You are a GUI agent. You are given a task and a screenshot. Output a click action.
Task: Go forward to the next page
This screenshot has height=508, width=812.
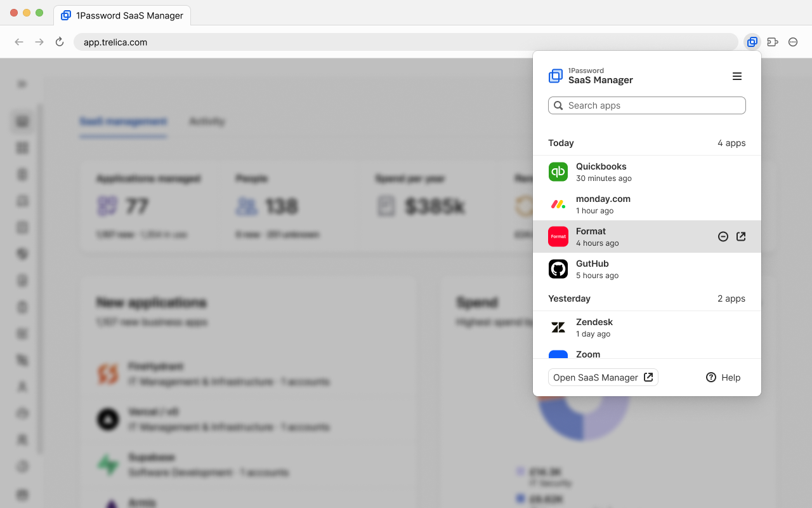39,42
